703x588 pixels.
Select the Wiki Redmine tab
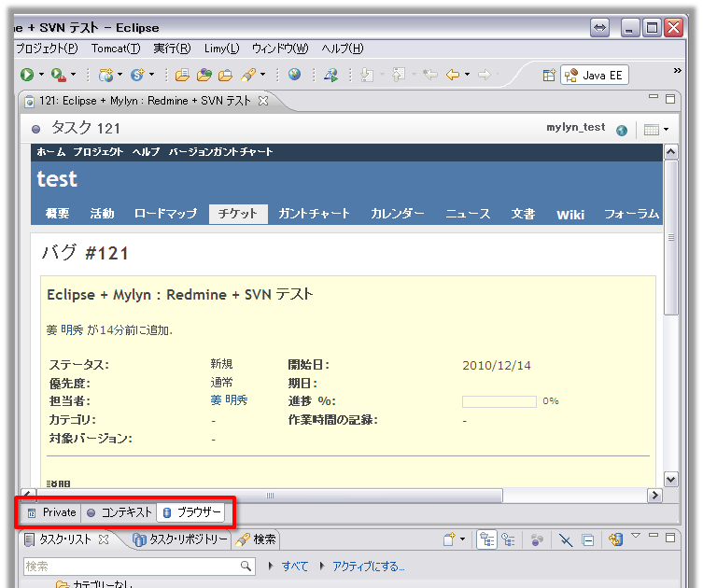570,215
